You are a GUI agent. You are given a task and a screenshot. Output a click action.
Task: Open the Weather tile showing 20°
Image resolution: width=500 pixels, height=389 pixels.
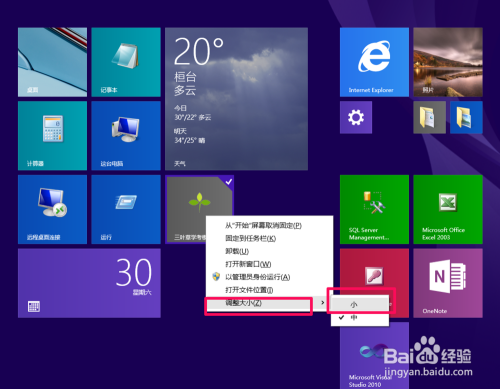pos(236,99)
